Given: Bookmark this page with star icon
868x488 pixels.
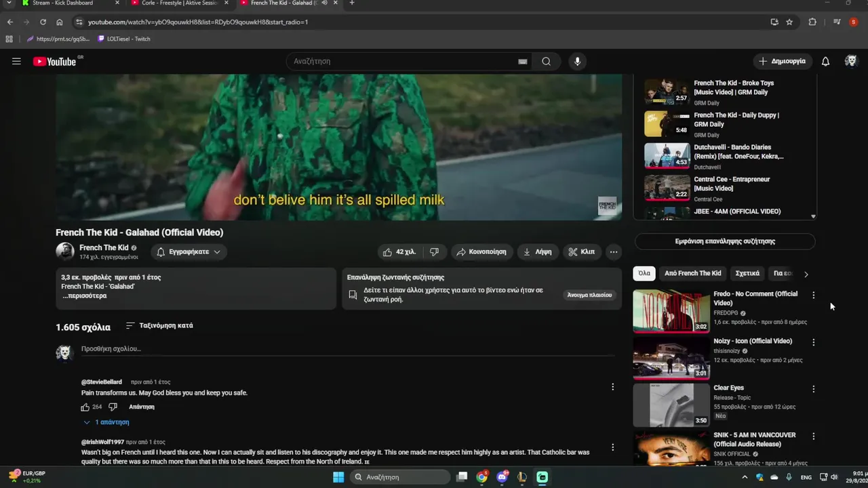Looking at the screenshot, I should click(x=789, y=22).
